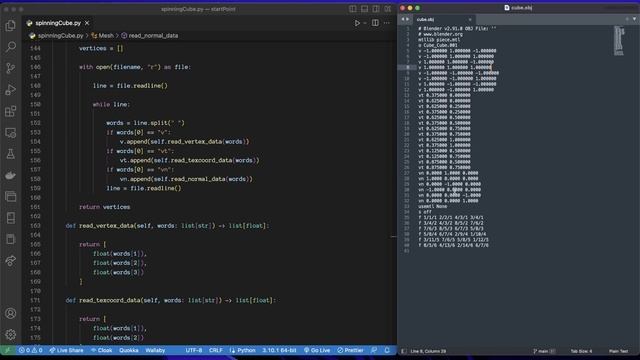Select cube.obj tab in Sublime Text

[444, 20]
